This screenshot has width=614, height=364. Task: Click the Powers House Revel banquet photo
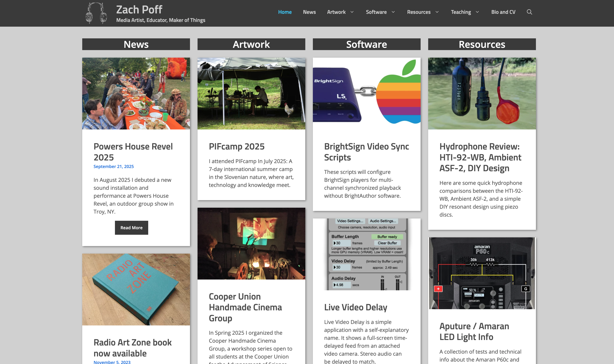click(136, 93)
